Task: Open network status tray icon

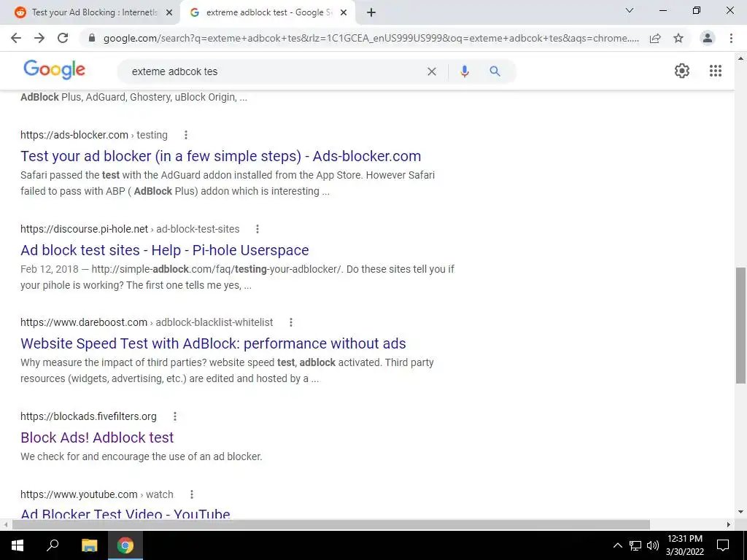Action: click(x=635, y=545)
